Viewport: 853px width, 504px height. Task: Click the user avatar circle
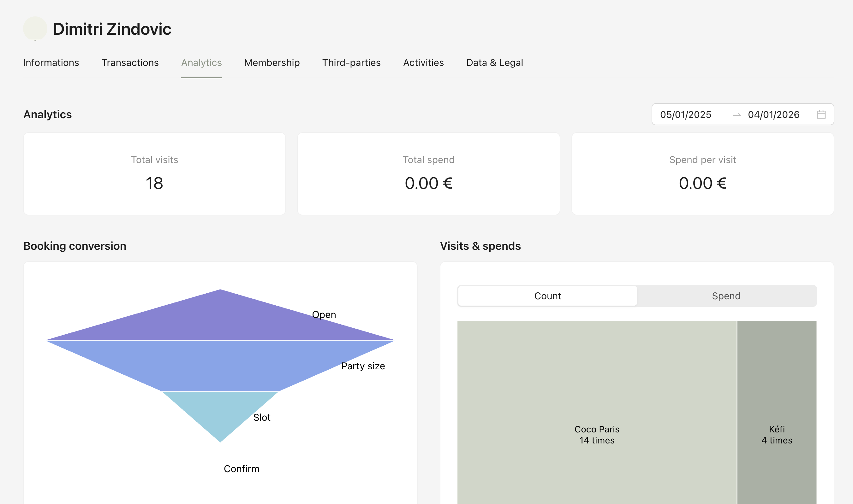pos(35,28)
